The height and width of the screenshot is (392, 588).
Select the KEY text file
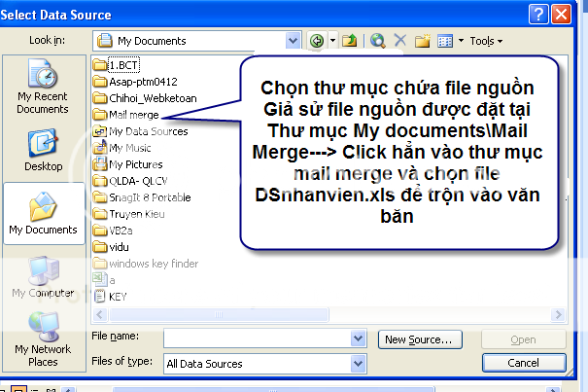pos(110,297)
